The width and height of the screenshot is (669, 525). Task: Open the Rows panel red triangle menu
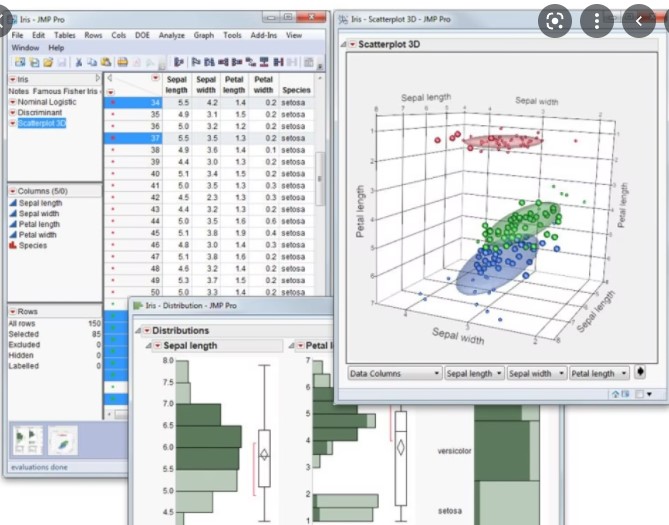click(13, 311)
